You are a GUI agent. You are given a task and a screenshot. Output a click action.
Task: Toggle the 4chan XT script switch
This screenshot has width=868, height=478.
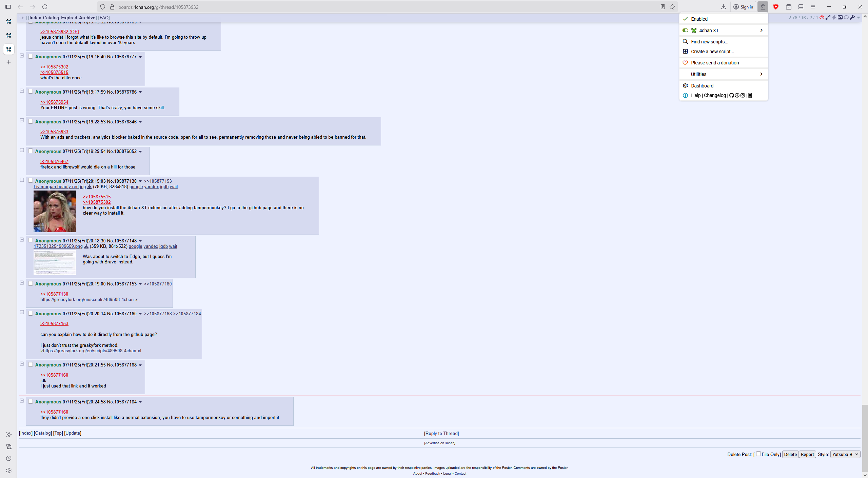pyautogui.click(x=685, y=31)
